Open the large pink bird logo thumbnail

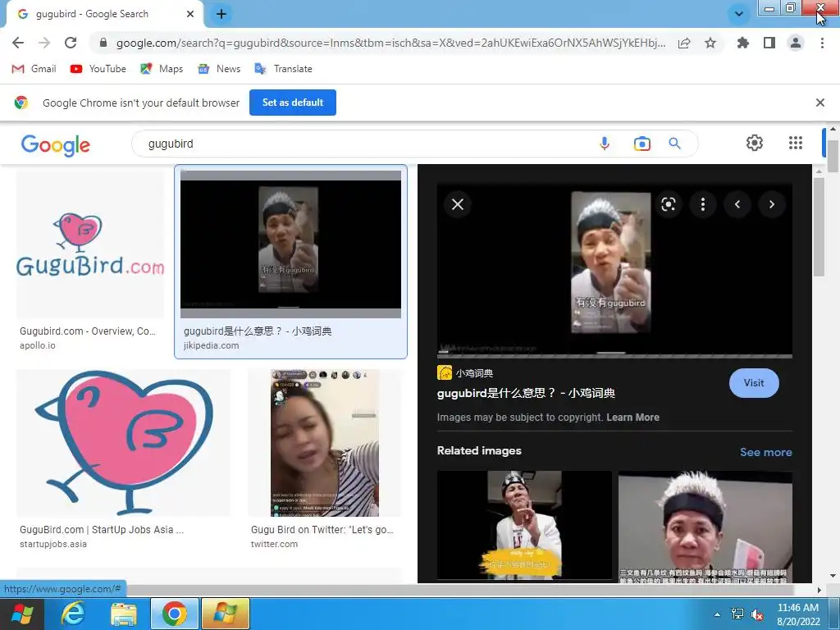pyautogui.click(x=123, y=442)
